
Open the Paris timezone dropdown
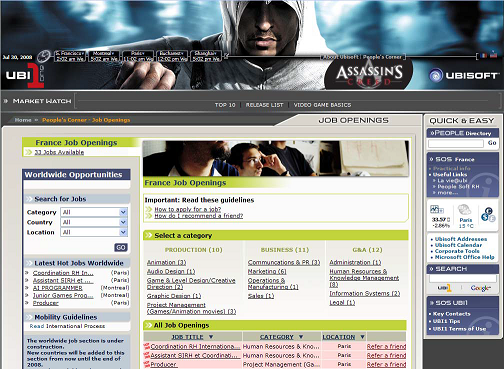(x=138, y=53)
